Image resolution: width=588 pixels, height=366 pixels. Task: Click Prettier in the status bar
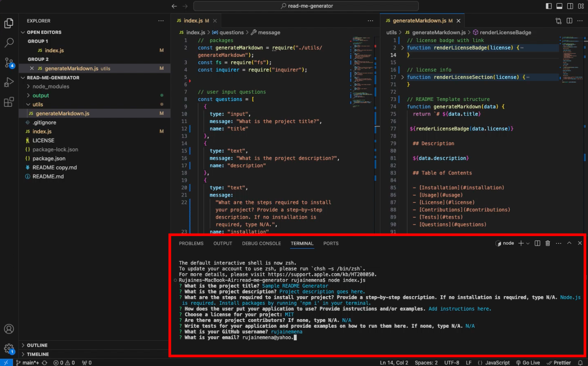[558, 362]
